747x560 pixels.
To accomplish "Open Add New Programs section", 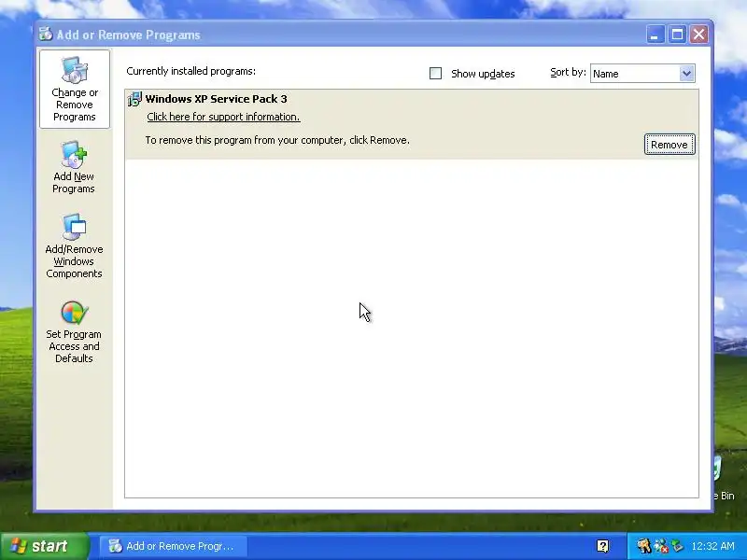I will (74, 167).
